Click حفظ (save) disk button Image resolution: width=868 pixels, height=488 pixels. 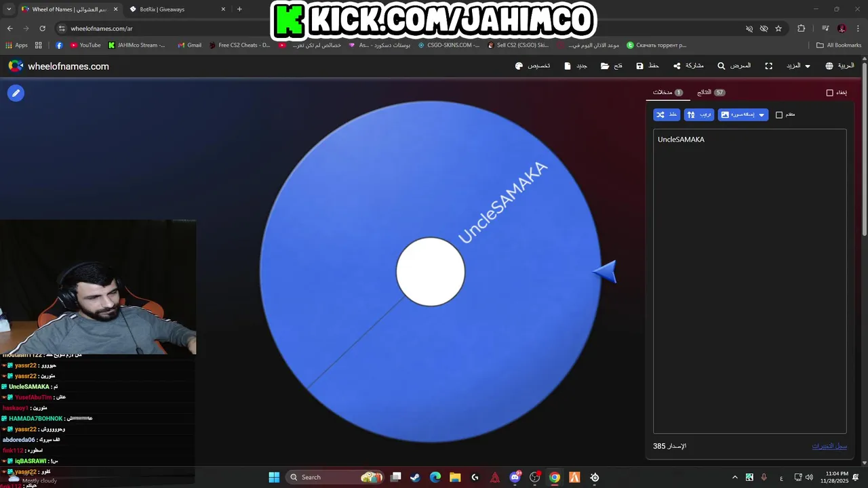[x=648, y=66]
